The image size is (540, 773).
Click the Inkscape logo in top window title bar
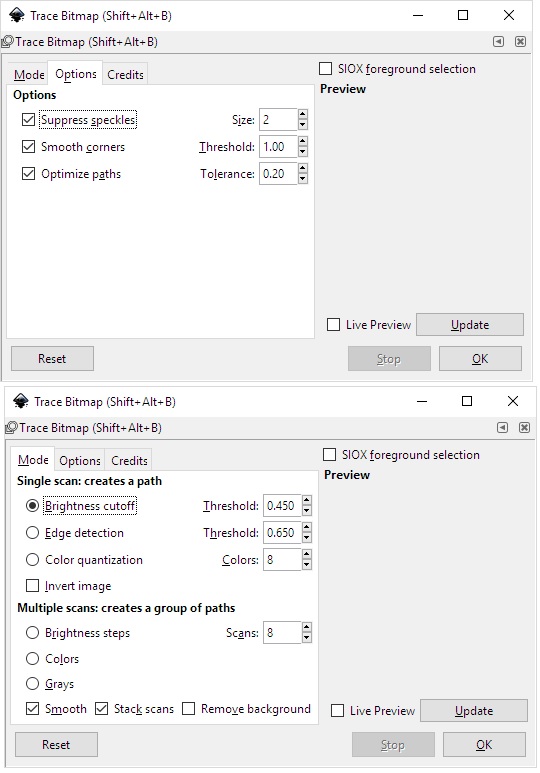tap(17, 15)
